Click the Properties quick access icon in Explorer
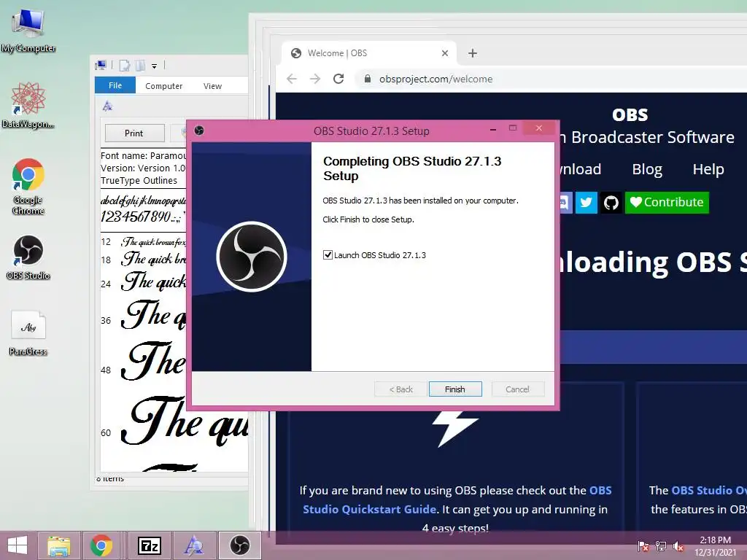The image size is (747, 560). click(x=124, y=66)
